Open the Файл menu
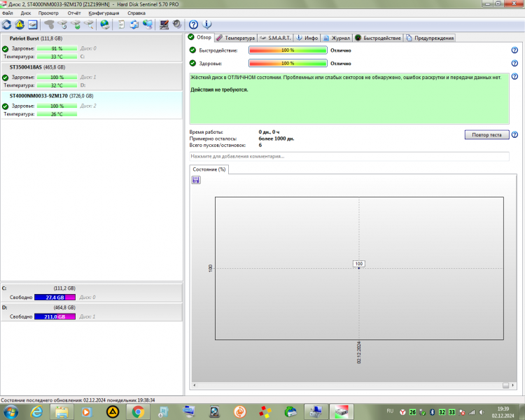The image size is (525, 420). pos(8,13)
